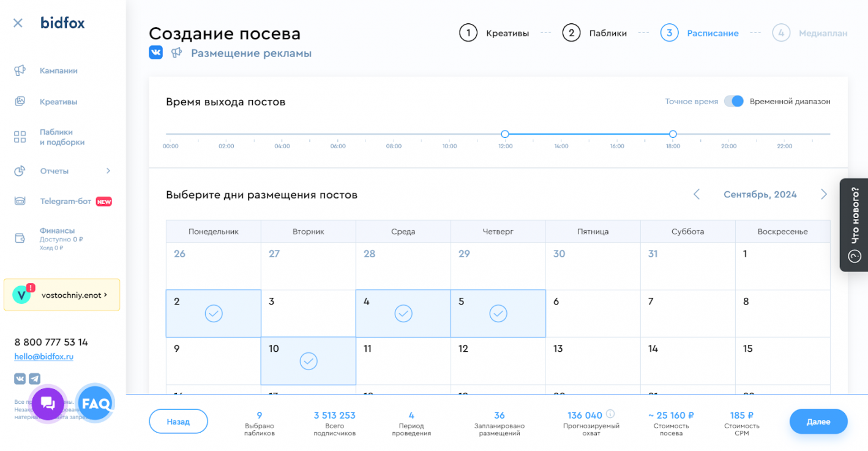Image resolution: width=868 pixels, height=451 pixels.
Task: Click the time slider track at 06:00
Action: [x=338, y=134]
